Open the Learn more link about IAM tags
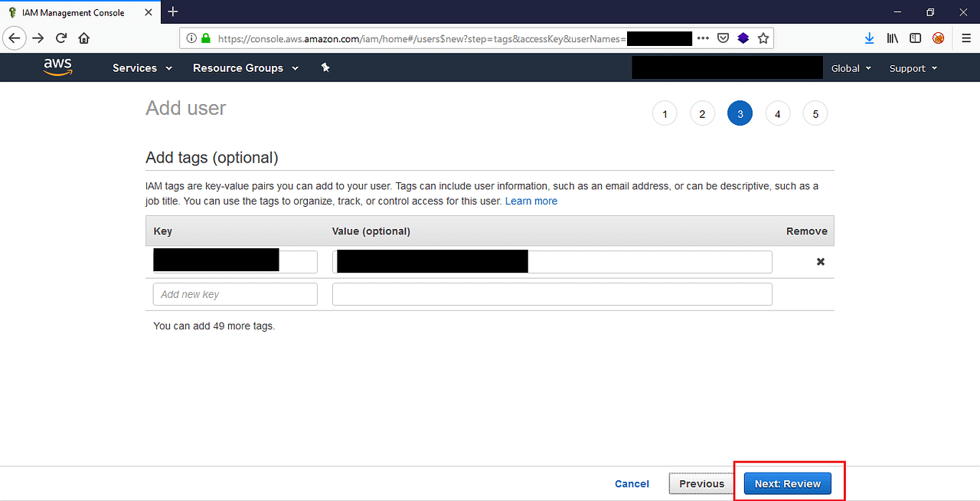980x501 pixels. tap(531, 201)
